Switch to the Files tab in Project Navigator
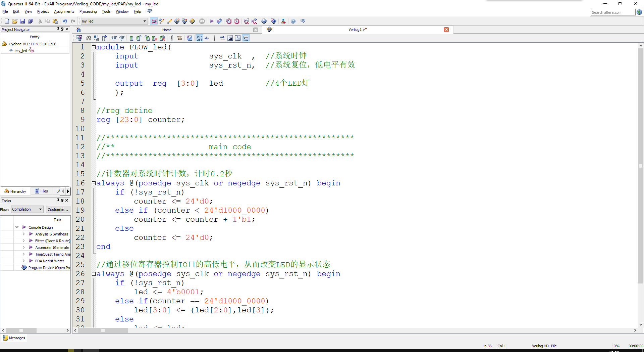The image size is (644, 352). tap(41, 191)
